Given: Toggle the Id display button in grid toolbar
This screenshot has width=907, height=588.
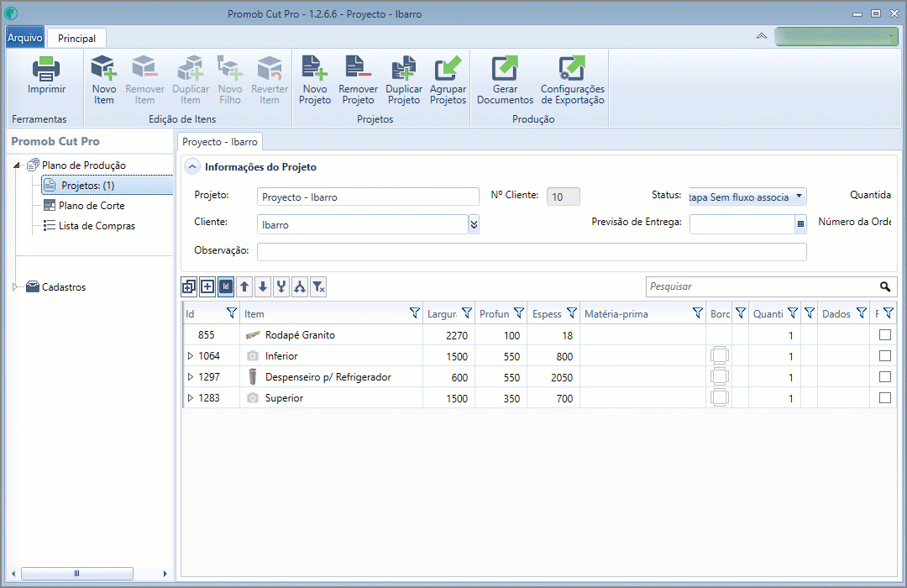Looking at the screenshot, I should (x=226, y=286).
